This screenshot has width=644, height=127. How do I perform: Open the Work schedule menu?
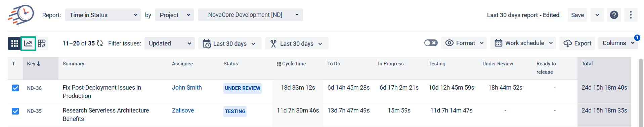tap(523, 43)
